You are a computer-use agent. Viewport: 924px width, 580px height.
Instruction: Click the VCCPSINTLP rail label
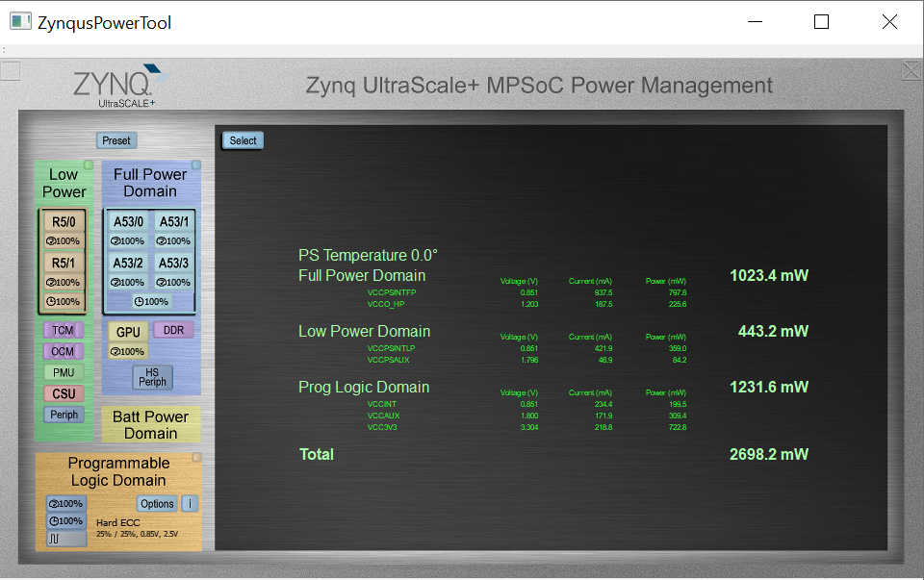391,348
